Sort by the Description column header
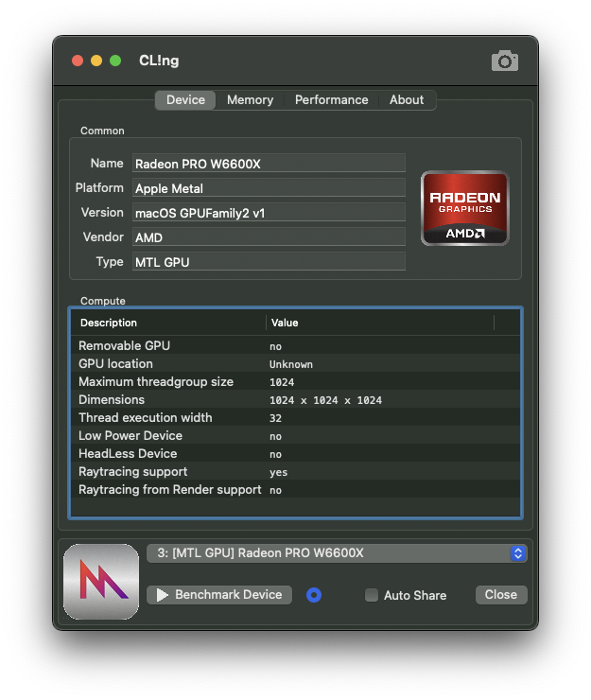The width and height of the screenshot is (591, 700). tap(168, 323)
